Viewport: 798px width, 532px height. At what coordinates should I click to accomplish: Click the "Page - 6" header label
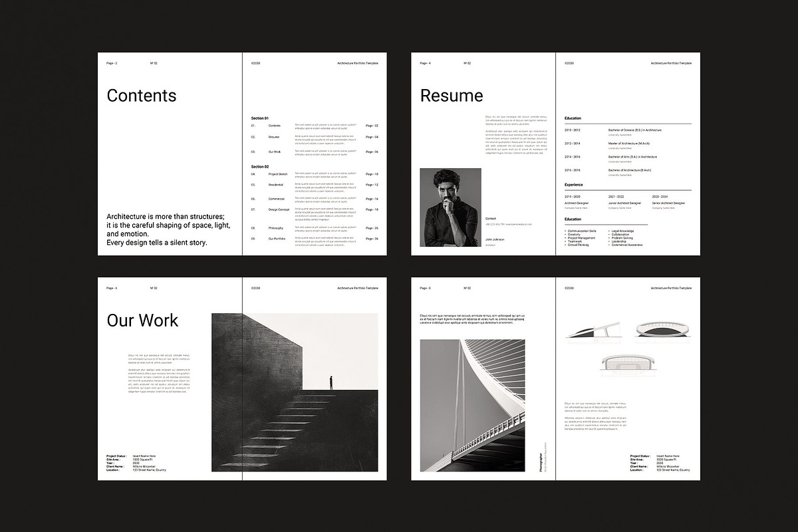click(x=112, y=288)
